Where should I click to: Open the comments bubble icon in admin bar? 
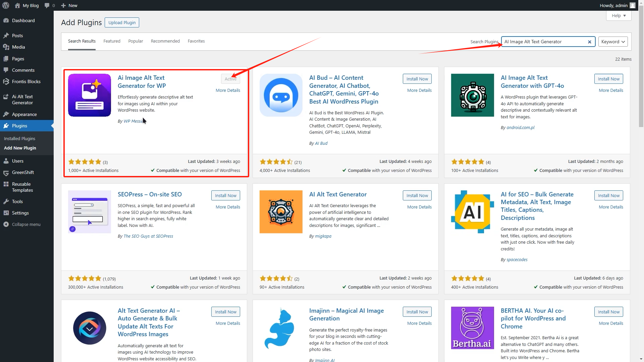[x=47, y=5]
